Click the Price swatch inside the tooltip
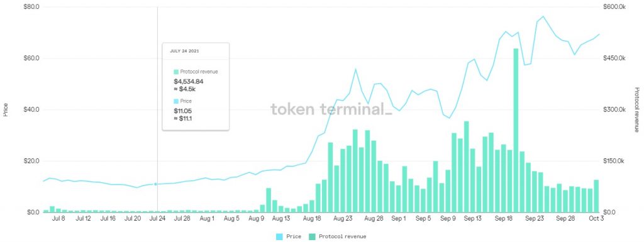 176,101
